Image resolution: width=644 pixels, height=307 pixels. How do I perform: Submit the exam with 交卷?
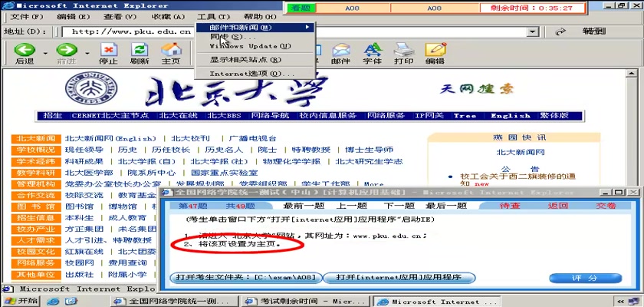point(606,206)
